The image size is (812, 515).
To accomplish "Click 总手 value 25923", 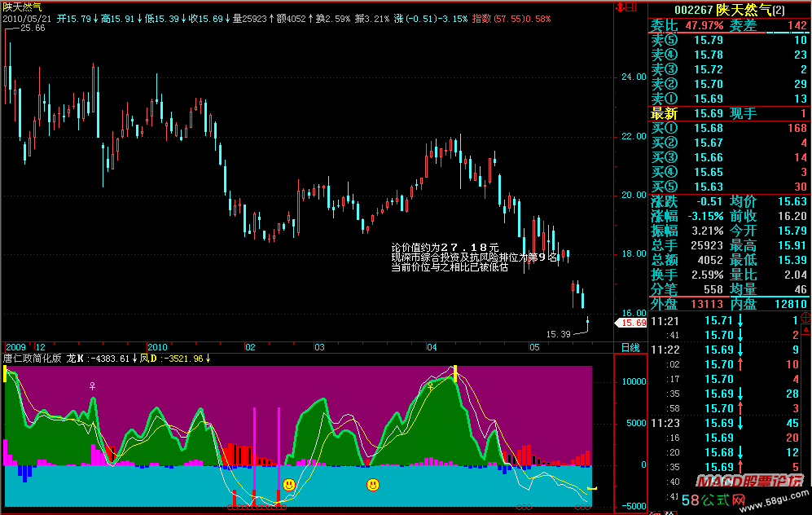I will (707, 245).
